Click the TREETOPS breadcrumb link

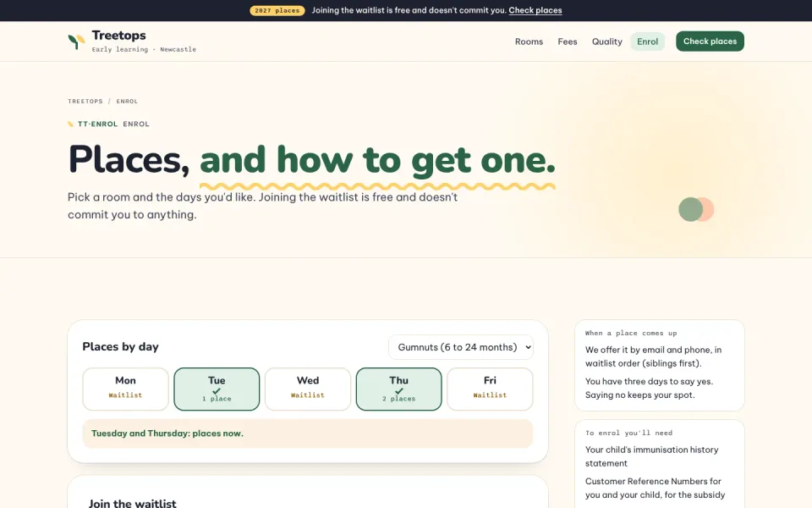(85, 101)
